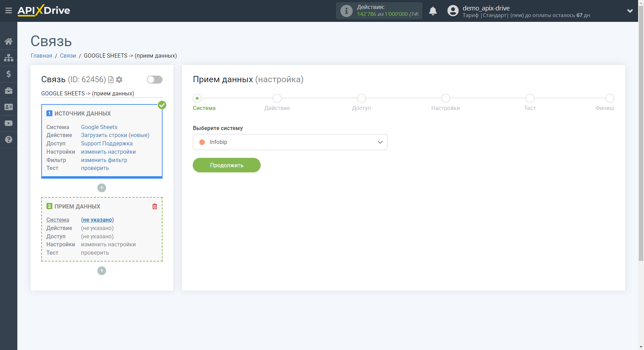Screen dimensions: 644x350
Task: Click the demo_apix-drive username
Action: click(x=486, y=8)
